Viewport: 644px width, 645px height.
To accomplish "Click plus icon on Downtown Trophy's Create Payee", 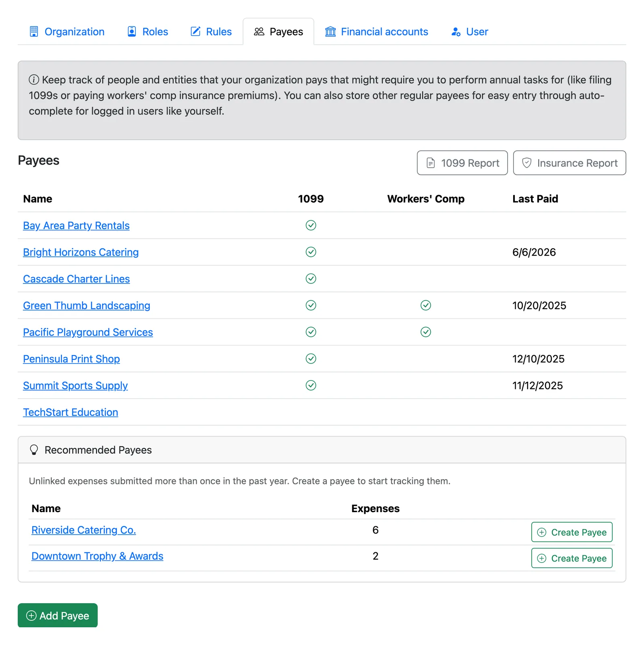I will coord(542,558).
